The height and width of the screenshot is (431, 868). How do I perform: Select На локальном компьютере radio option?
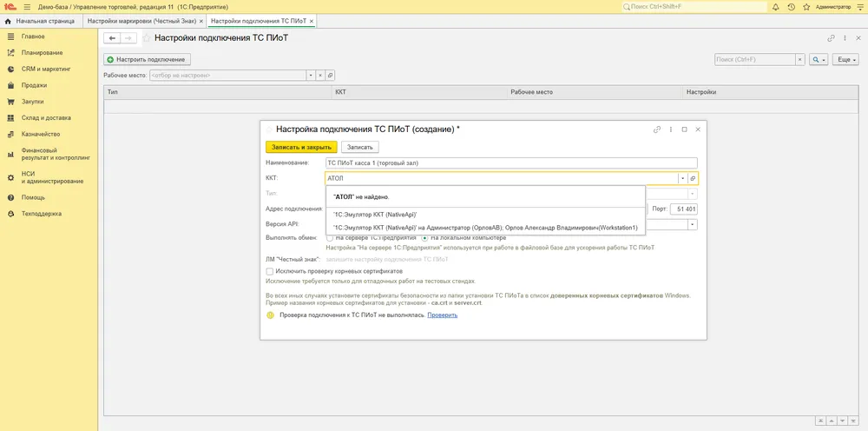tap(425, 238)
